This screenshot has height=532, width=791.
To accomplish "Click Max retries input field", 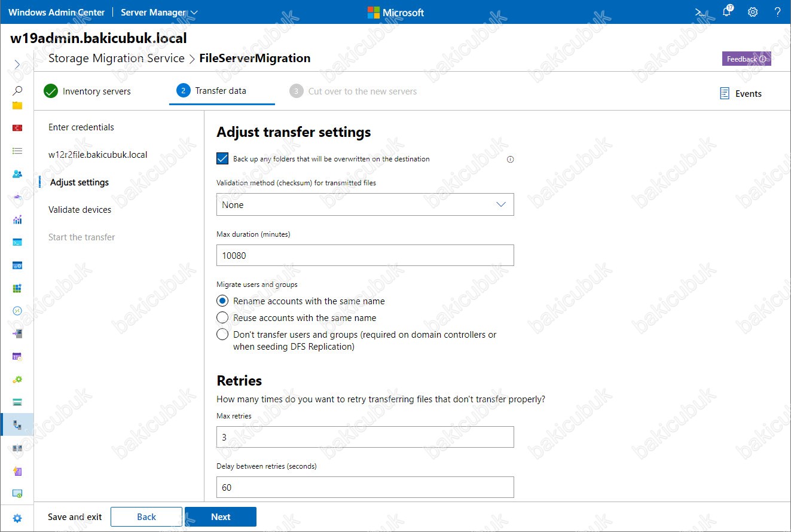I will point(365,437).
